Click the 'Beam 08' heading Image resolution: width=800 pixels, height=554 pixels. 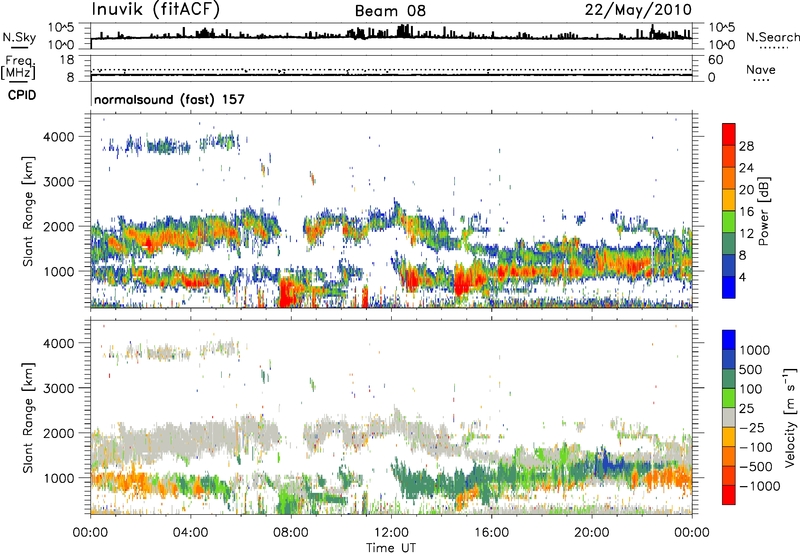[390, 11]
